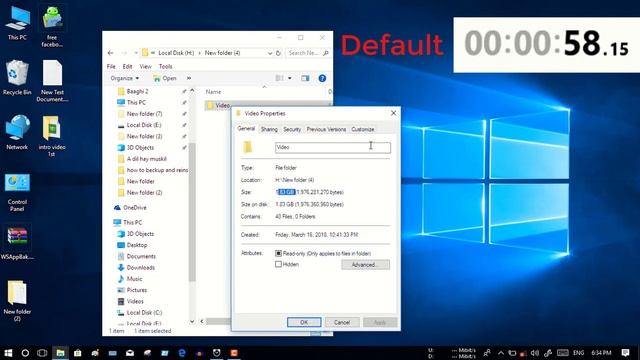
Task: Select Baaghi 2 in Quick access
Action: pos(137,91)
